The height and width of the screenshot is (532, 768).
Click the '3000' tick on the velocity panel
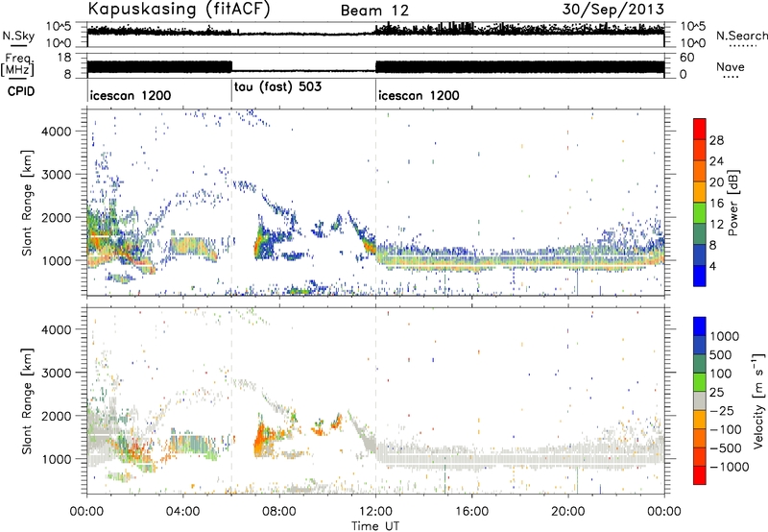pos(57,373)
